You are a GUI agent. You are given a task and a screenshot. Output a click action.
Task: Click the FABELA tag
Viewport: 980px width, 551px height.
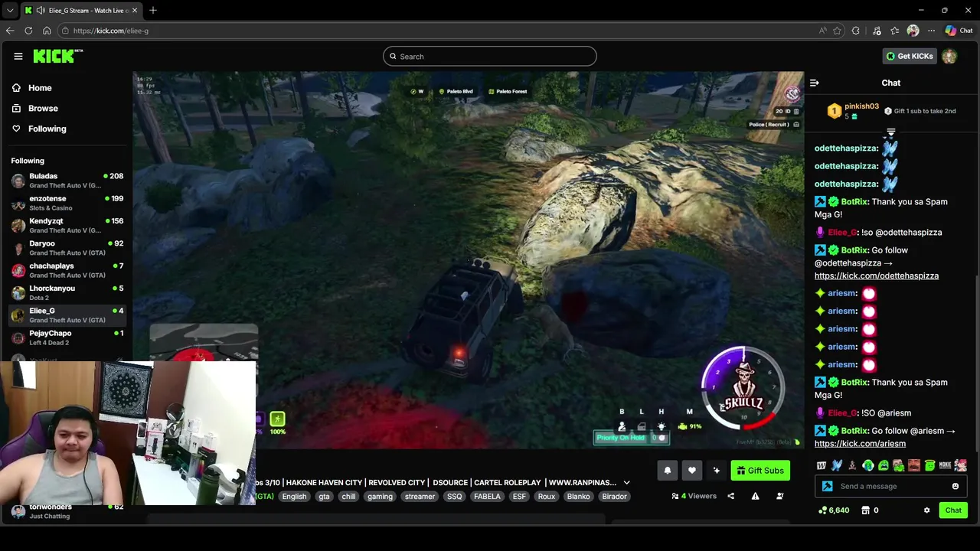tap(487, 497)
